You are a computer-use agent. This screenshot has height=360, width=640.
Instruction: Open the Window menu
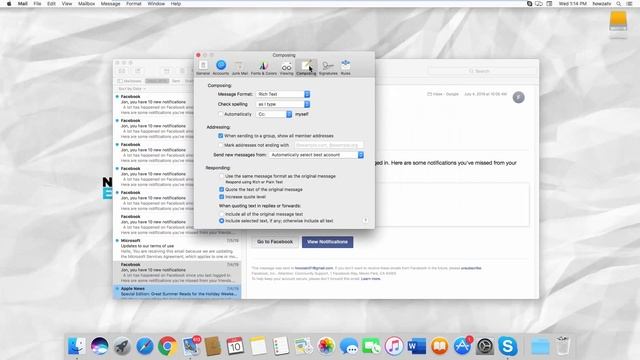pyautogui.click(x=156, y=4)
